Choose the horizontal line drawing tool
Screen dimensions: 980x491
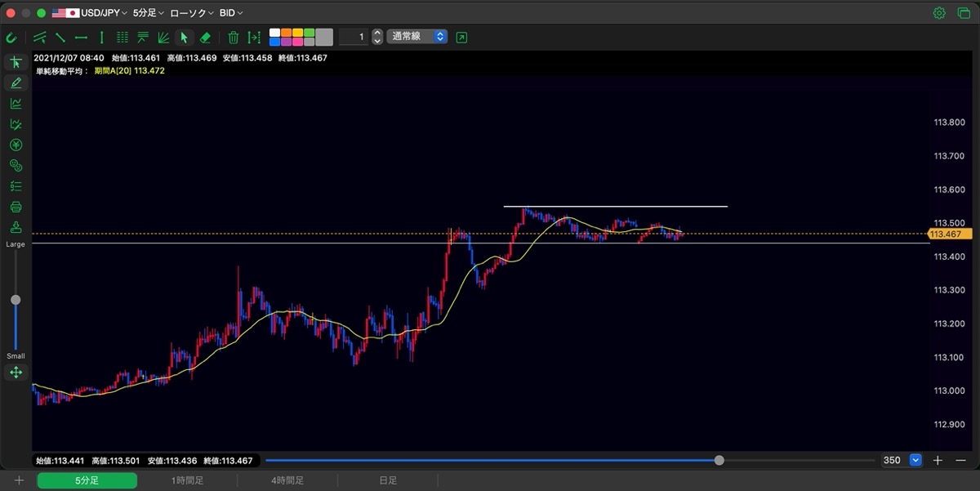click(81, 37)
